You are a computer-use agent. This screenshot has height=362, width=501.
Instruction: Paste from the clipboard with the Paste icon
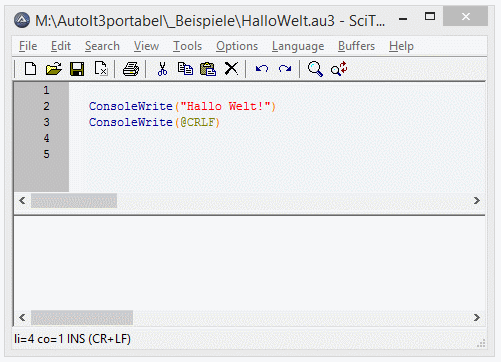208,69
